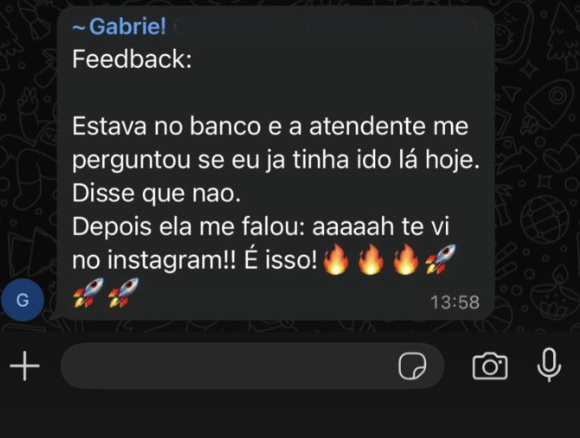580x438 pixels.
Task: Tap the "É isso!" text
Action: 280,260
